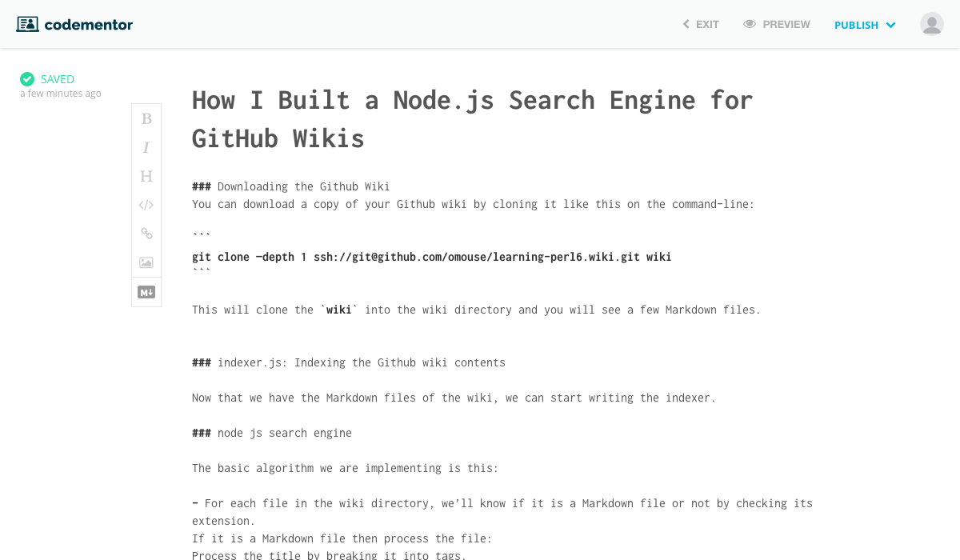
Task: Insert an image using the picture icon
Action: pos(146,262)
